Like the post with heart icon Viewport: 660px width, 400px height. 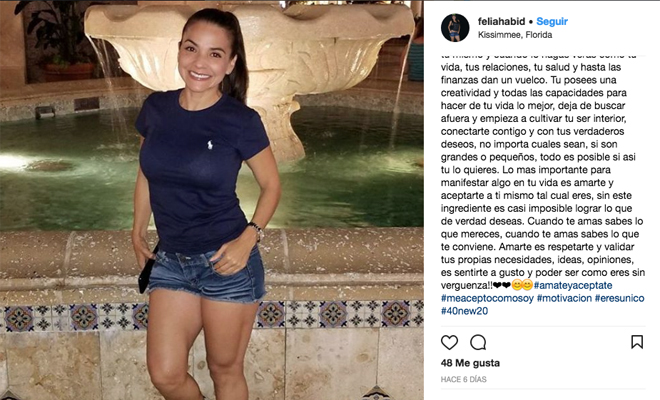449,342
